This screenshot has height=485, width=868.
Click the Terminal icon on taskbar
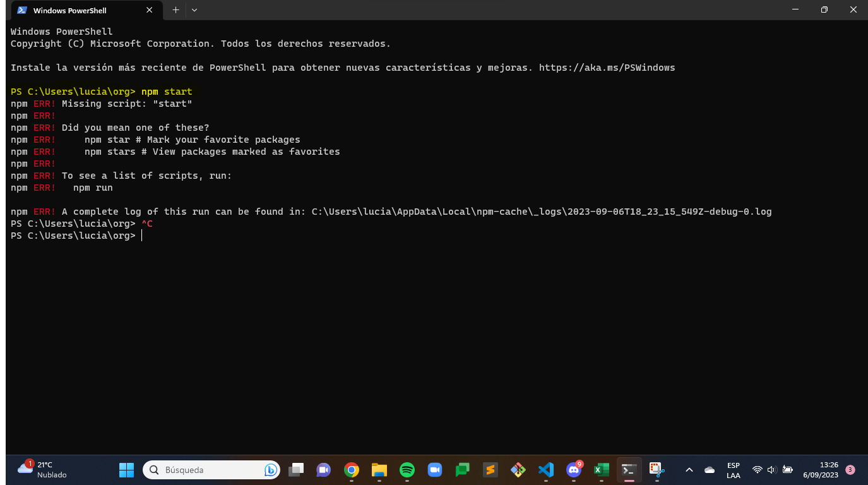[629, 470]
